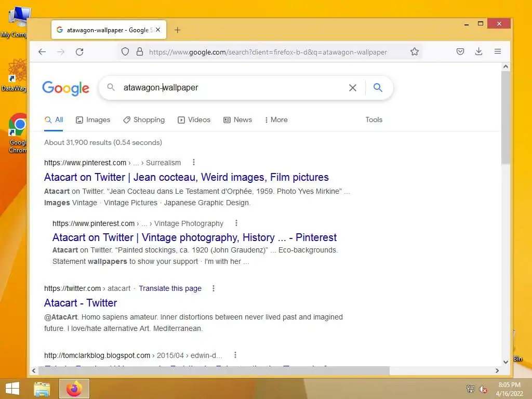Click the taskbar clock showing 8:05 PM
Viewport: 532px width, 399px height.
click(509, 389)
